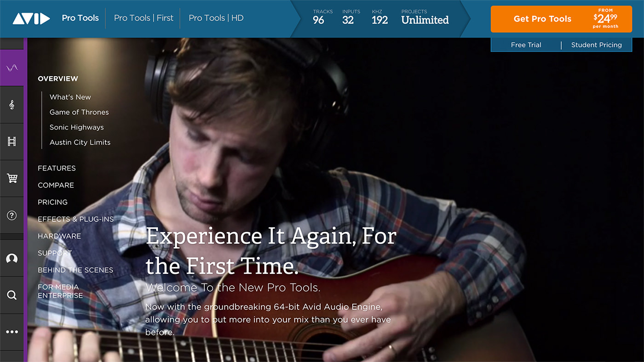Click the question mark help icon

[12, 215]
